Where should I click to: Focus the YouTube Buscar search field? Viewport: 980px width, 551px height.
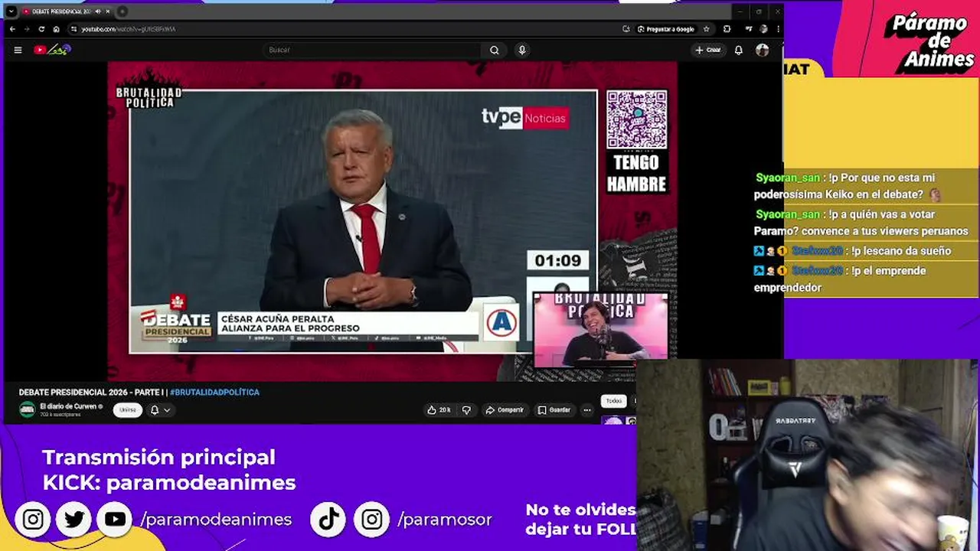[x=373, y=50]
